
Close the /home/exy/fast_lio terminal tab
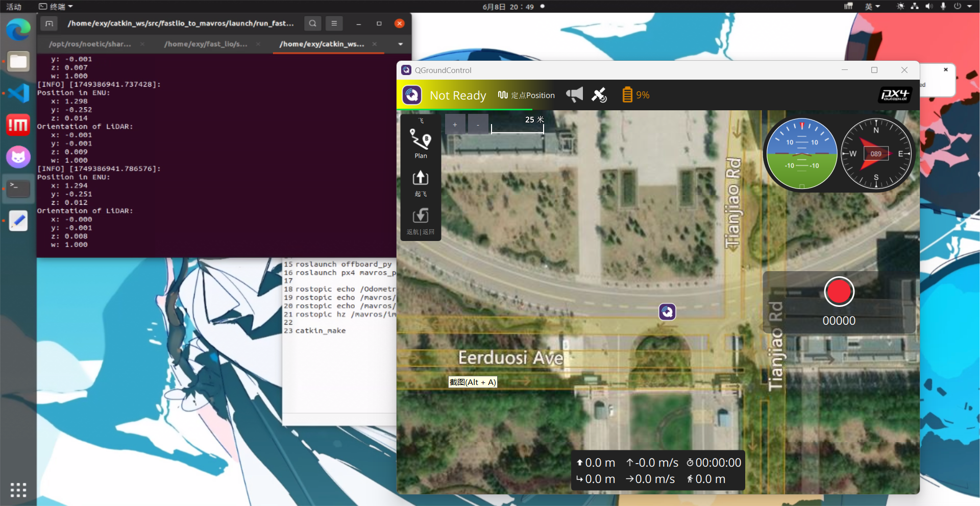tap(258, 44)
